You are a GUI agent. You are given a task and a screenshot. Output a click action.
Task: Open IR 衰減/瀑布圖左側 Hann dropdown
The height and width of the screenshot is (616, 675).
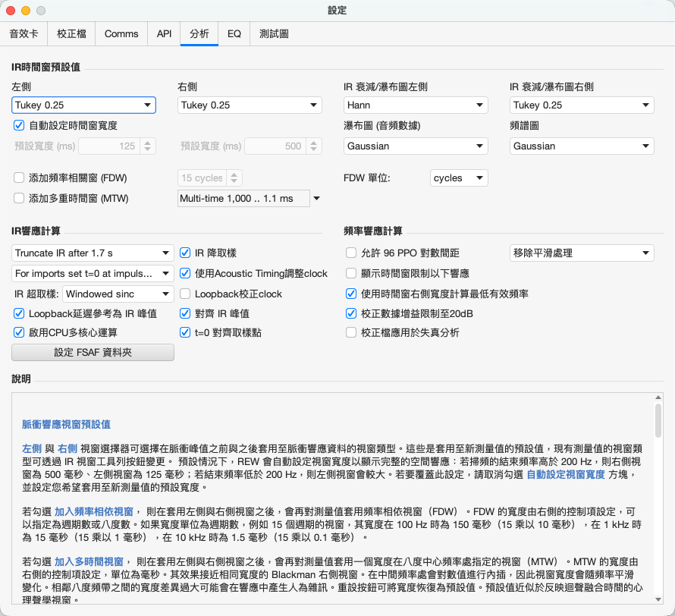[x=416, y=105]
